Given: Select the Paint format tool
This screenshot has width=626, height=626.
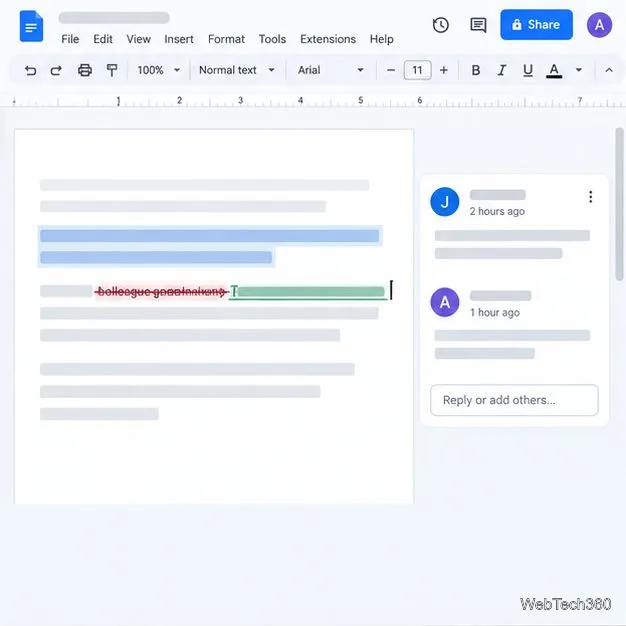Looking at the screenshot, I should (x=112, y=70).
